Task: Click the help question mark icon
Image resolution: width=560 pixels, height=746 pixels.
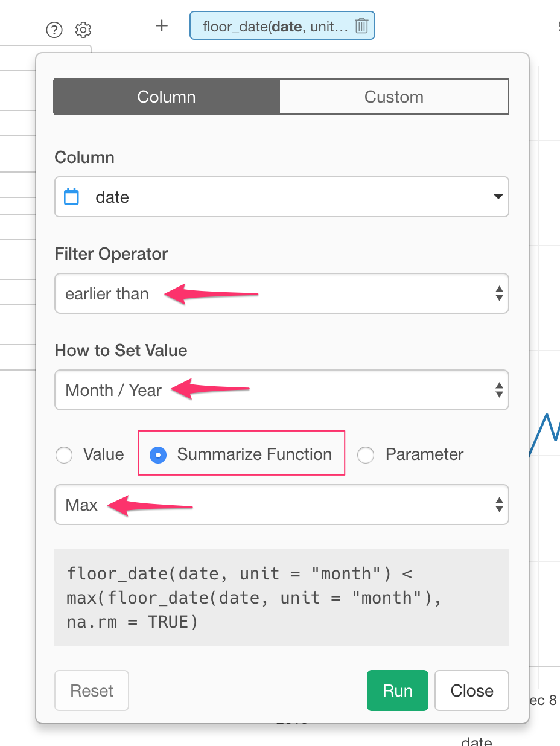Action: (54, 30)
